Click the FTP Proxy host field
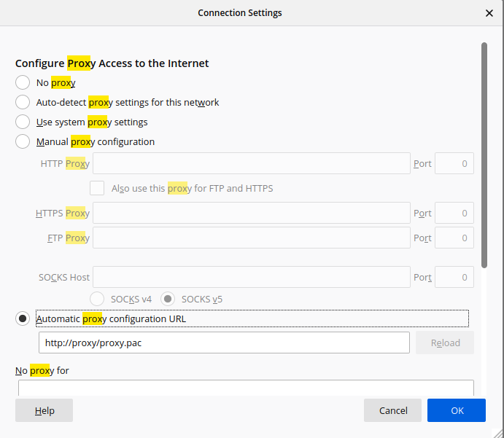Viewport: 504px width, 438px height. (x=252, y=238)
